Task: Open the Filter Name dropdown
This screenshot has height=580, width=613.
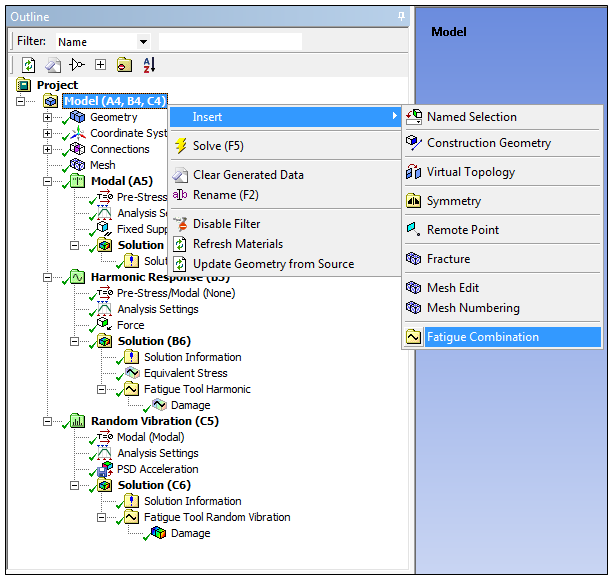Action: 143,42
